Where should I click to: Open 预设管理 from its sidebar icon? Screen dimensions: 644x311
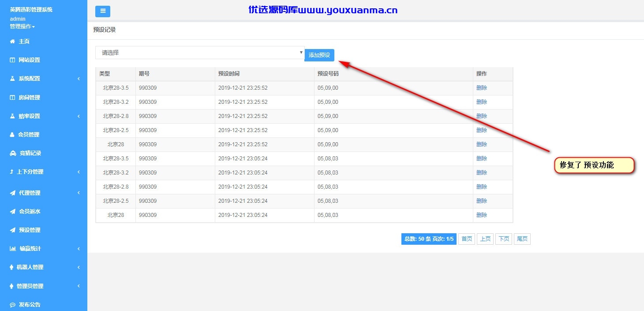pyautogui.click(x=13, y=230)
